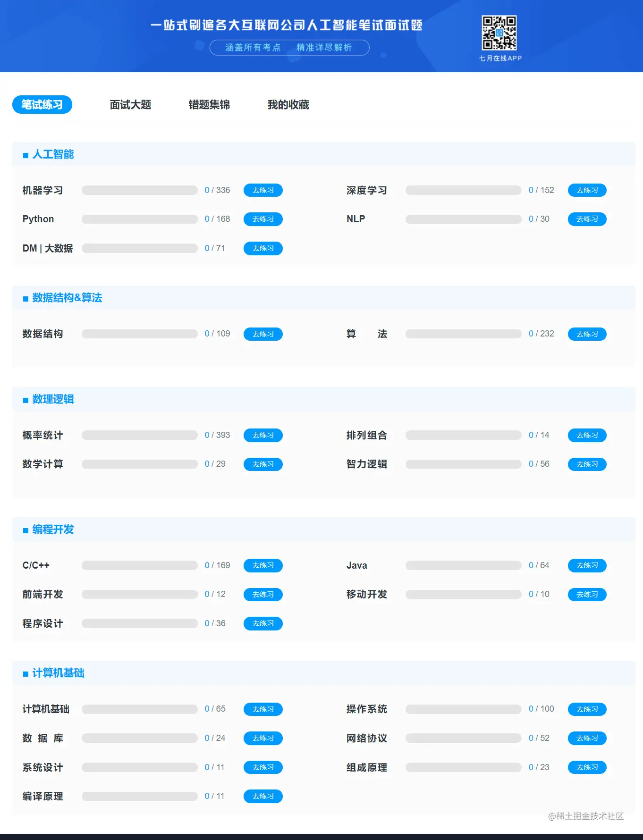Click 去练习 in 计算机基础 row
This screenshot has width=643, height=840.
coord(263,709)
